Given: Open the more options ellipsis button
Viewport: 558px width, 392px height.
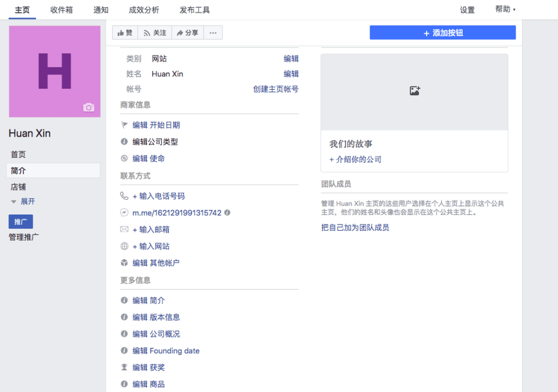Looking at the screenshot, I should pyautogui.click(x=213, y=33).
